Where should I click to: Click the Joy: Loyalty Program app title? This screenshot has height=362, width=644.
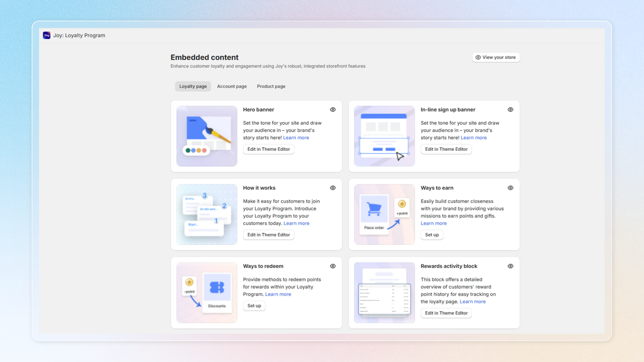[x=79, y=35]
